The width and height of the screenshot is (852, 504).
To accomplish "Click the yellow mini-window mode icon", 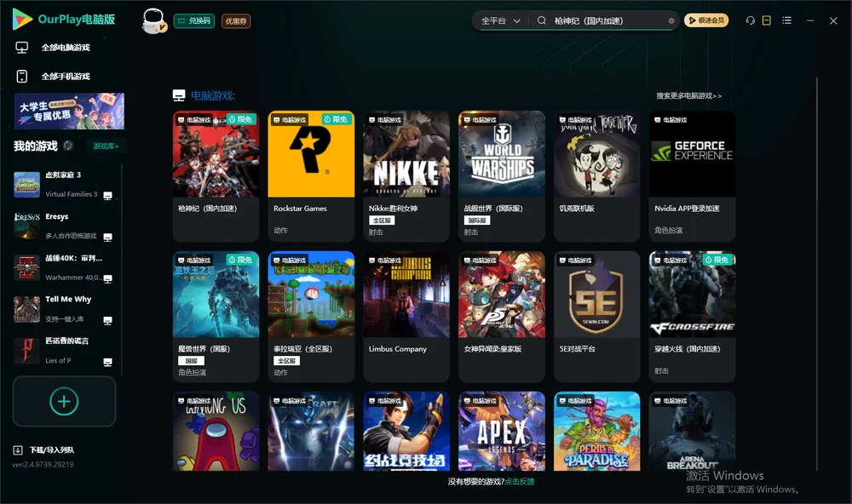I will 766,20.
